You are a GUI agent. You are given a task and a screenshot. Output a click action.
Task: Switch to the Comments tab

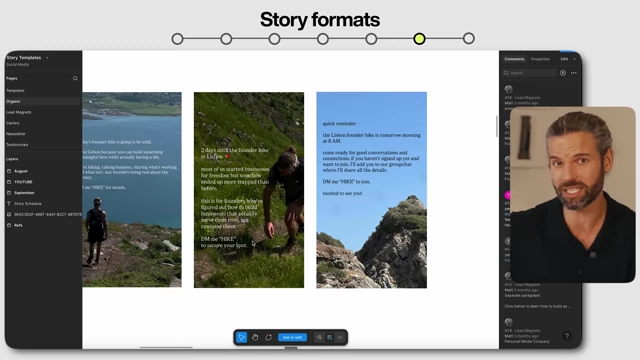(x=514, y=59)
